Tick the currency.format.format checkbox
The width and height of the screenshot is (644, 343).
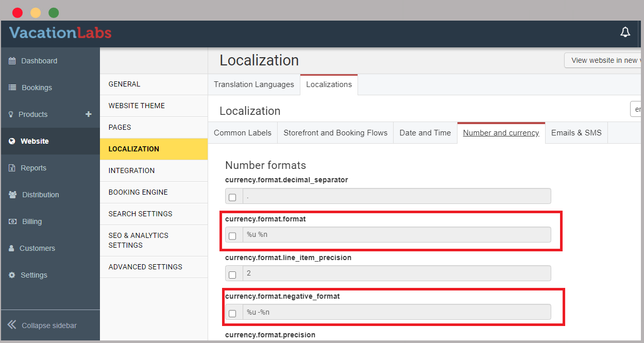[232, 236]
